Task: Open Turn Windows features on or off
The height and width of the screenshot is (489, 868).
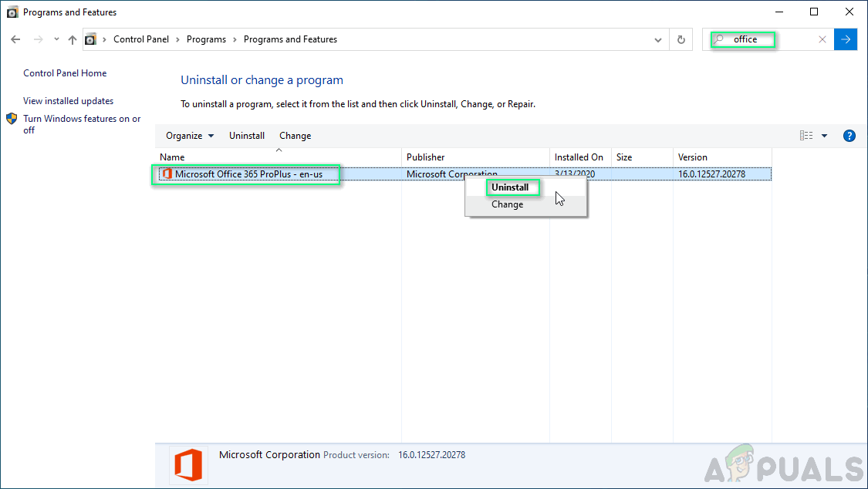Action: pyautogui.click(x=82, y=124)
